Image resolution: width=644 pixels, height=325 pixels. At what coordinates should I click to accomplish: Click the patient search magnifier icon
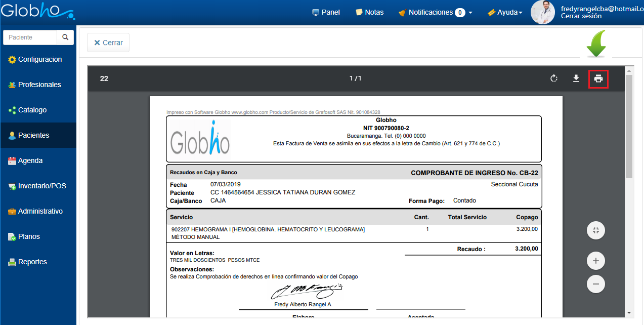[65, 37]
